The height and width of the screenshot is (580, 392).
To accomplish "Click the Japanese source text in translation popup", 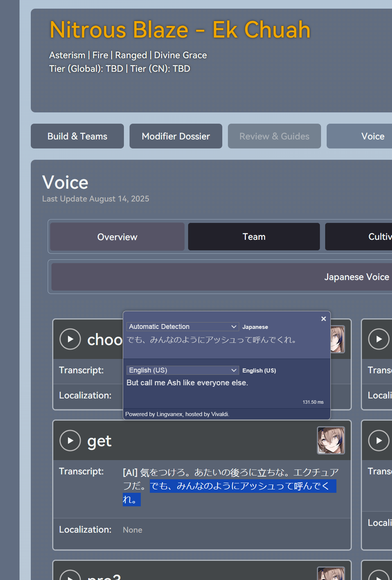I will pos(212,340).
